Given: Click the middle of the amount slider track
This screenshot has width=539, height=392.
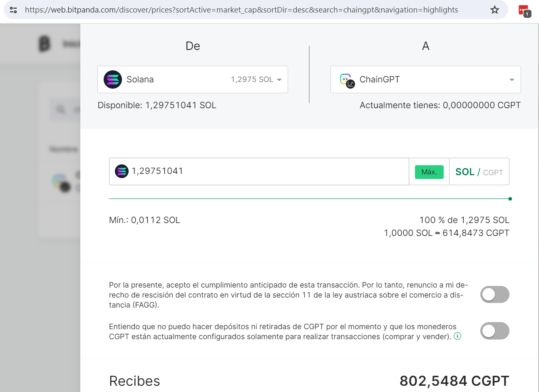Looking at the screenshot, I should [x=309, y=199].
